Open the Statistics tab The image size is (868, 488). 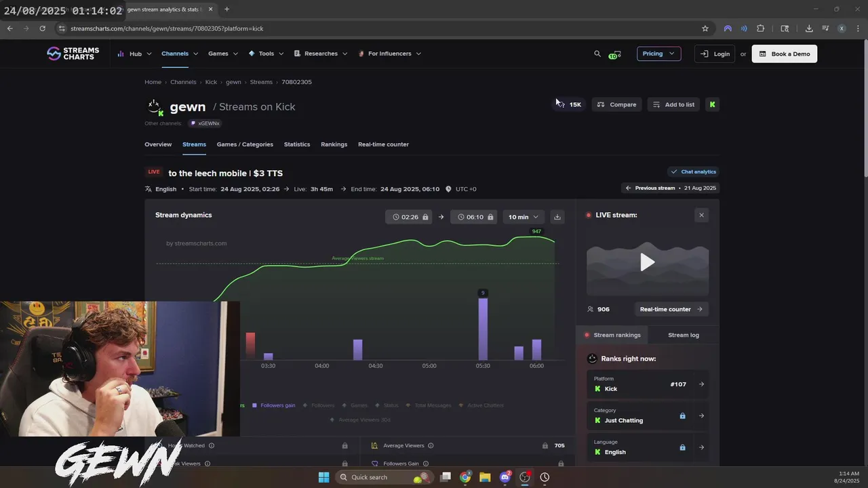pyautogui.click(x=297, y=144)
